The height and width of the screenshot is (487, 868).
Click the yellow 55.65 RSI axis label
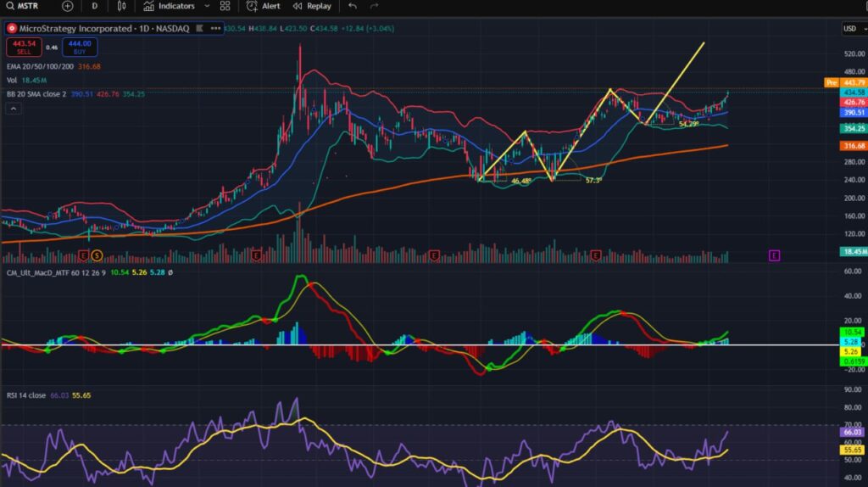pos(853,450)
